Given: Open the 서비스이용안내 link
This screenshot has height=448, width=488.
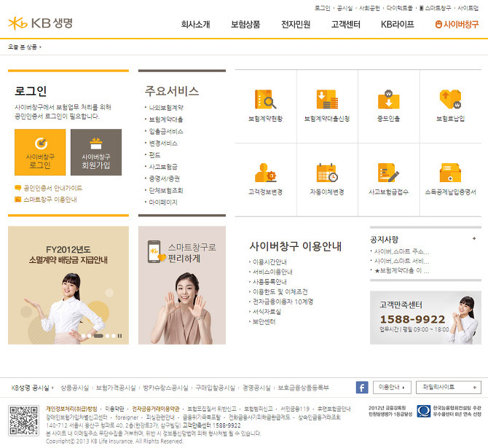Looking at the screenshot, I should (272, 272).
